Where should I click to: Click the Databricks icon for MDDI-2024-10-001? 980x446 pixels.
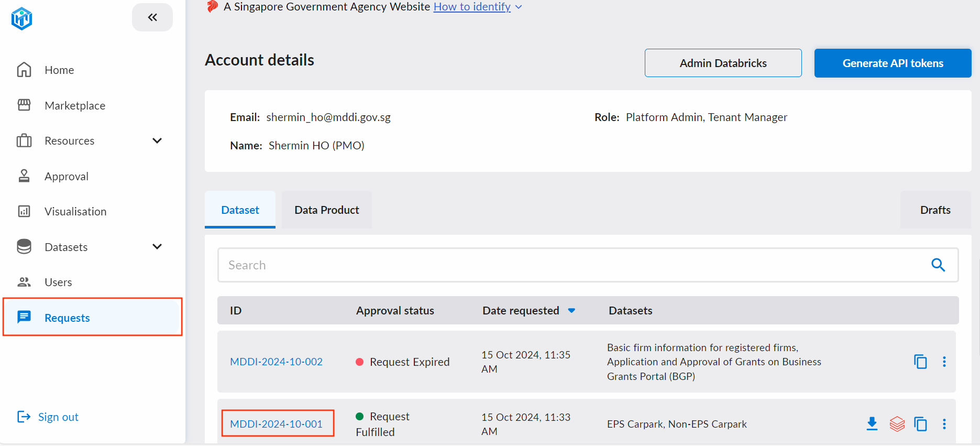(x=897, y=423)
